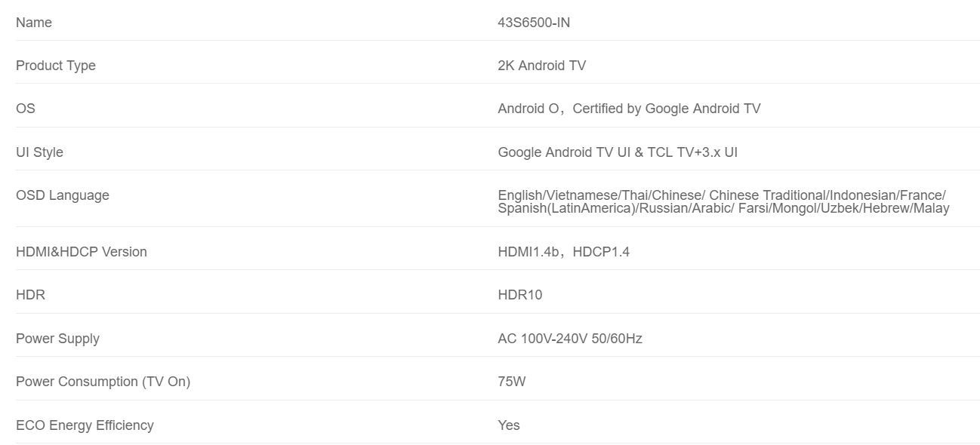Select the Yes value for ECO efficiency

point(508,425)
